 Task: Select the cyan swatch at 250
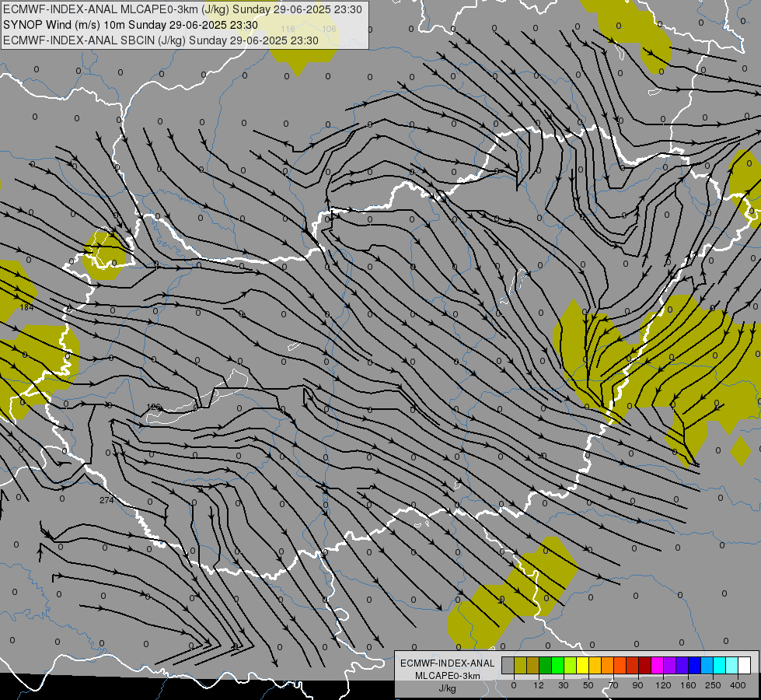tap(720, 665)
